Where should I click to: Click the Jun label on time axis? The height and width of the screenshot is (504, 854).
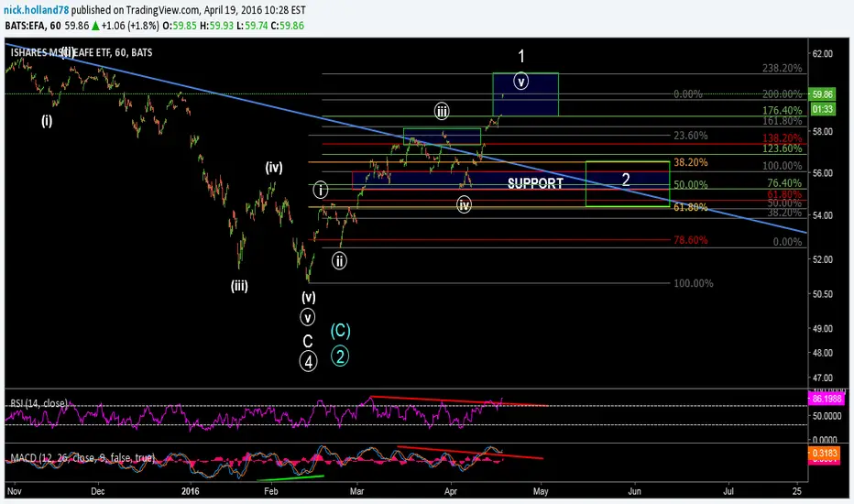click(634, 491)
